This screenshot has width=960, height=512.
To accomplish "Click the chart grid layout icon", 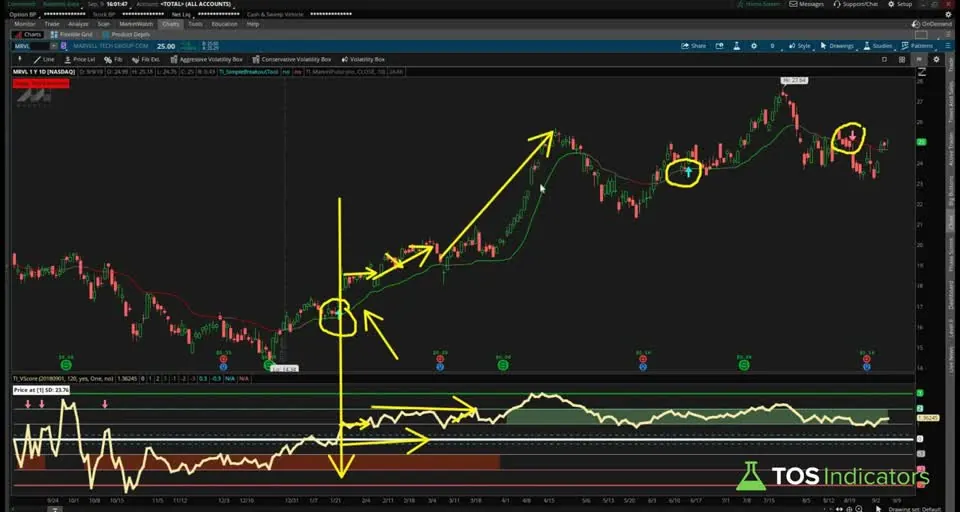I will pos(902,59).
